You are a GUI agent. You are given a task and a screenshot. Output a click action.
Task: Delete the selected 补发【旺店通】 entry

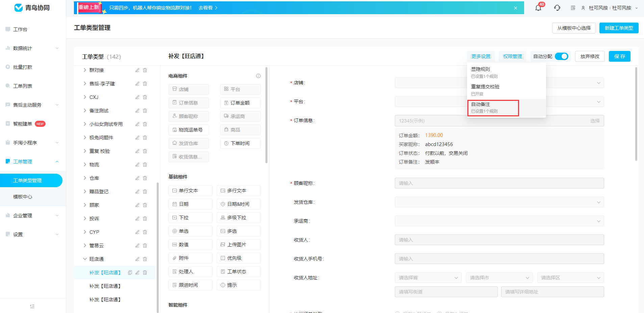pyautogui.click(x=145, y=273)
